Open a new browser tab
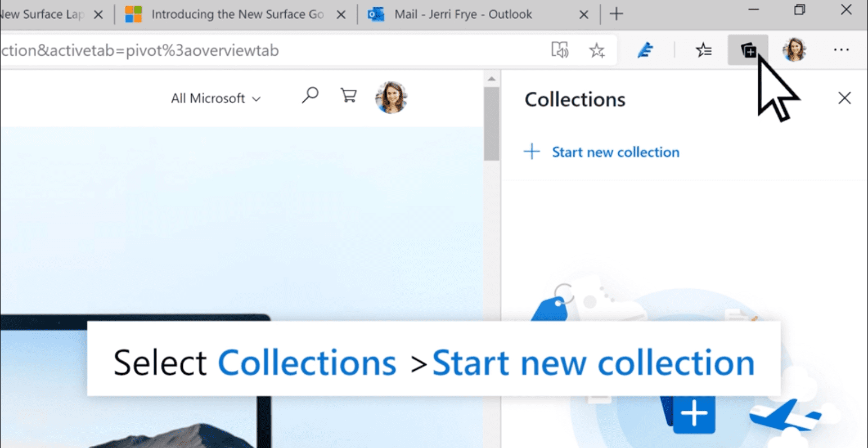868x448 pixels. [617, 14]
